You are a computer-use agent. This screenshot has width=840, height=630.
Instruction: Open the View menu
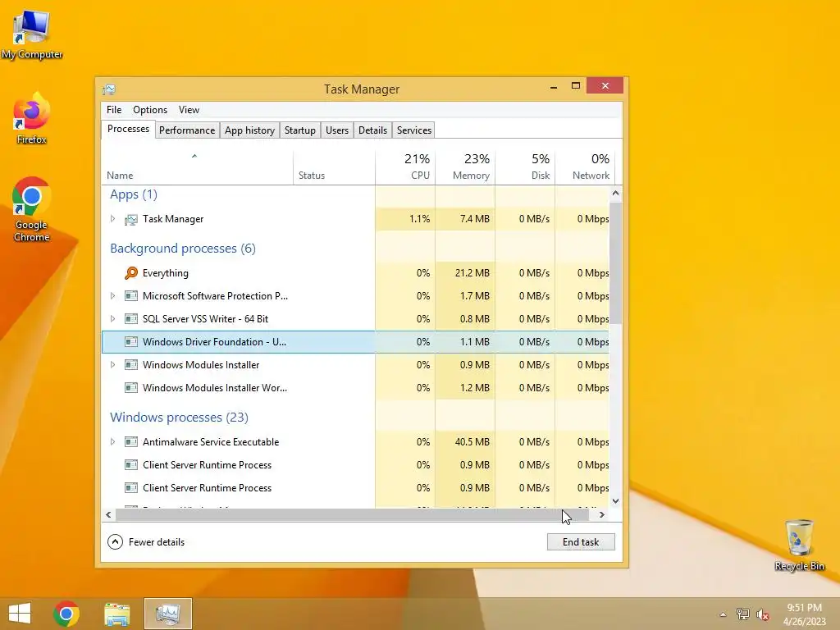point(189,110)
